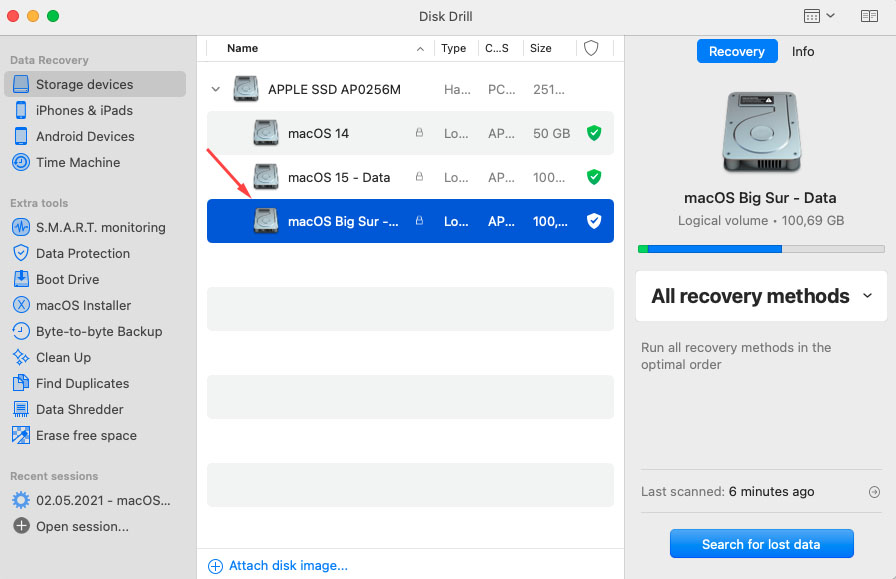This screenshot has width=896, height=579.
Task: Click large hard drive image in Recovery panel
Action: point(761,132)
